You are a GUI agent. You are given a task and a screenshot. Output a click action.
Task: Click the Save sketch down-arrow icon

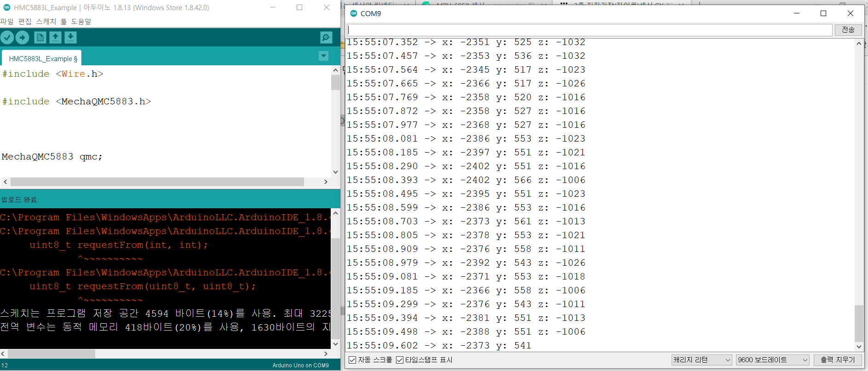coord(70,38)
